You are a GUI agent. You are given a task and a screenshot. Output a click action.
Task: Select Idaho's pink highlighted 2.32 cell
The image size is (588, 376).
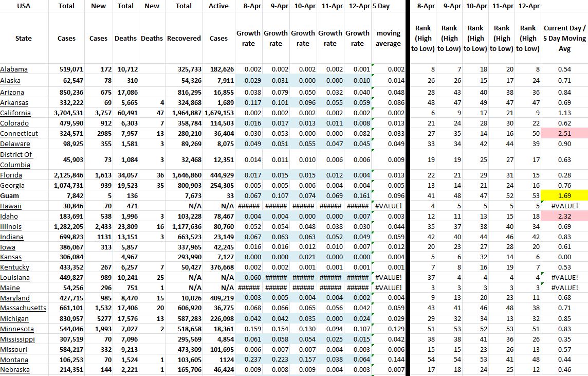coord(564,216)
